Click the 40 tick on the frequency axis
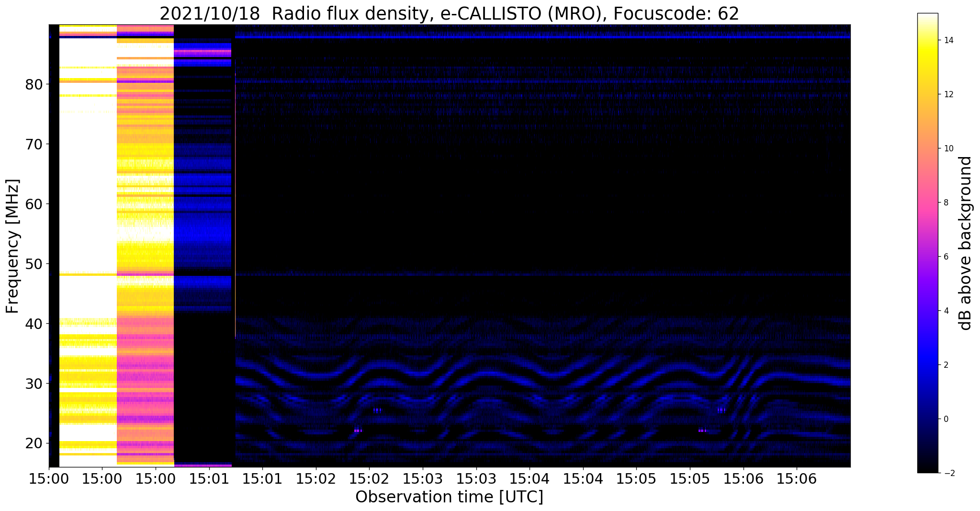The image size is (980, 511). (35, 324)
